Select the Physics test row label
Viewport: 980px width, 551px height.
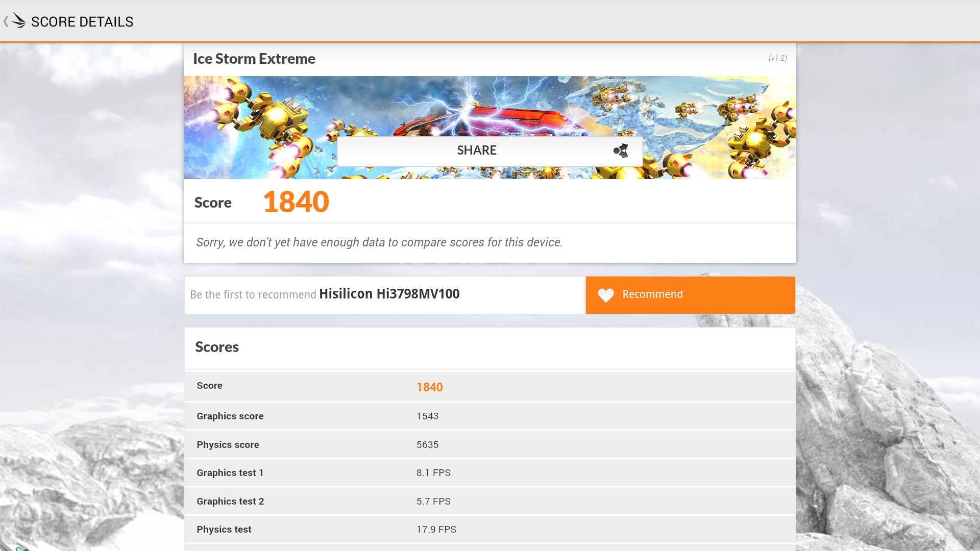point(224,530)
